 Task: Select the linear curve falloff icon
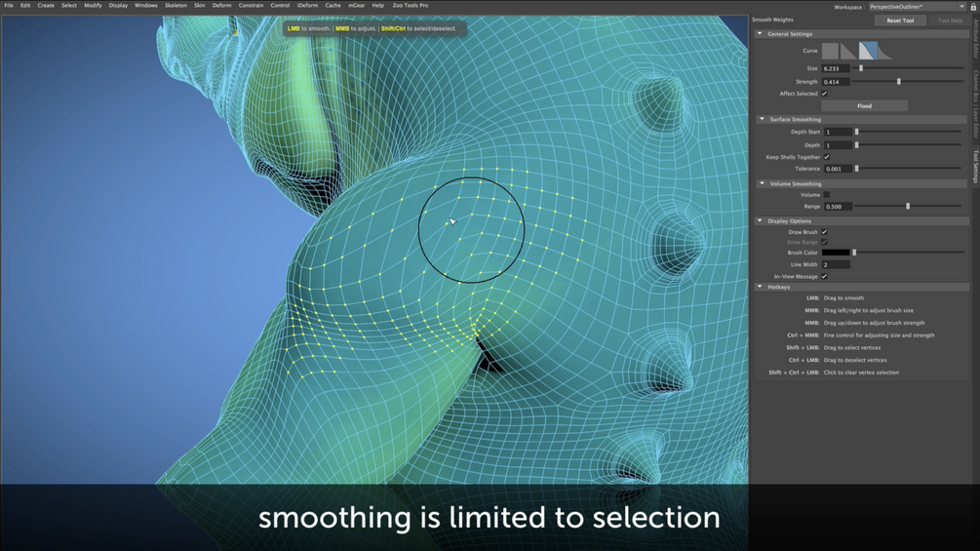(x=848, y=51)
